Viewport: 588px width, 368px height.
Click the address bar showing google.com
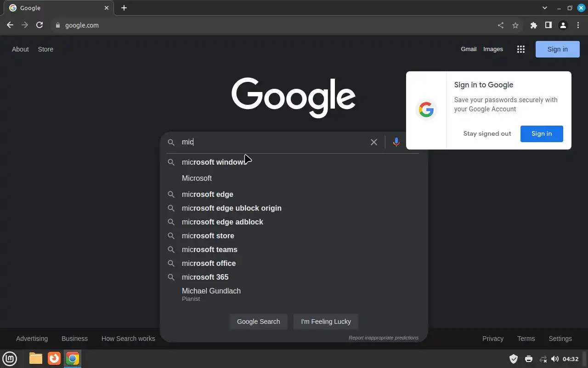[271, 25]
